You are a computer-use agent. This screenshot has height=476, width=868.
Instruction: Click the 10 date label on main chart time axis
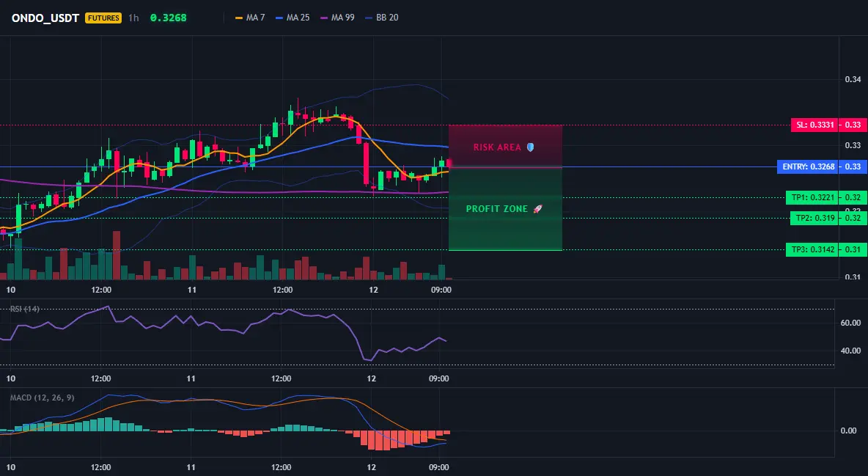(x=10, y=290)
